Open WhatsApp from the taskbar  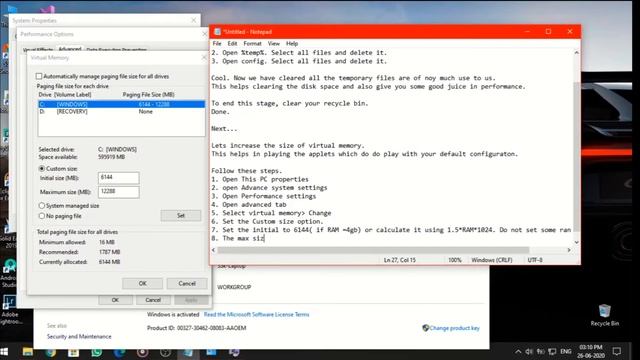[x=97, y=352]
